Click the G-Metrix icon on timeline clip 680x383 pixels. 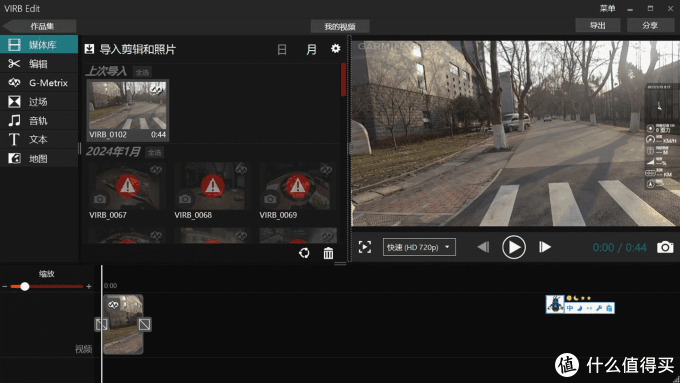point(113,305)
